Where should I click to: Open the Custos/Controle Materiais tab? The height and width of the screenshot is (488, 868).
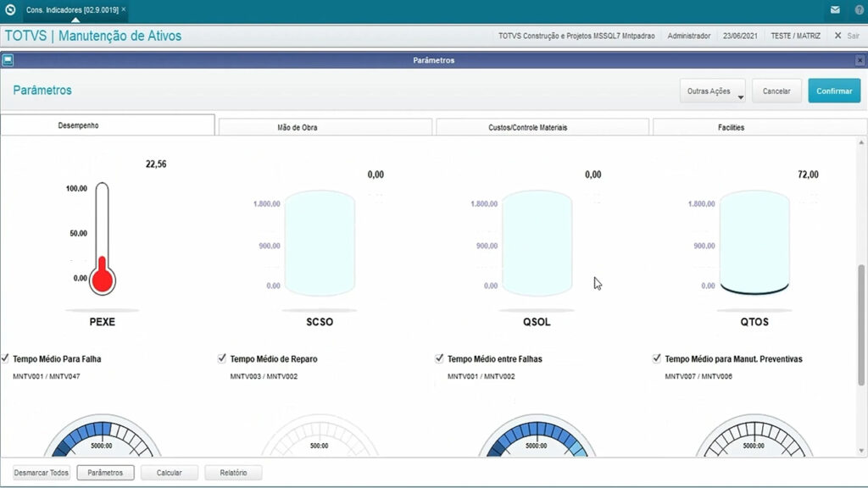click(x=542, y=127)
